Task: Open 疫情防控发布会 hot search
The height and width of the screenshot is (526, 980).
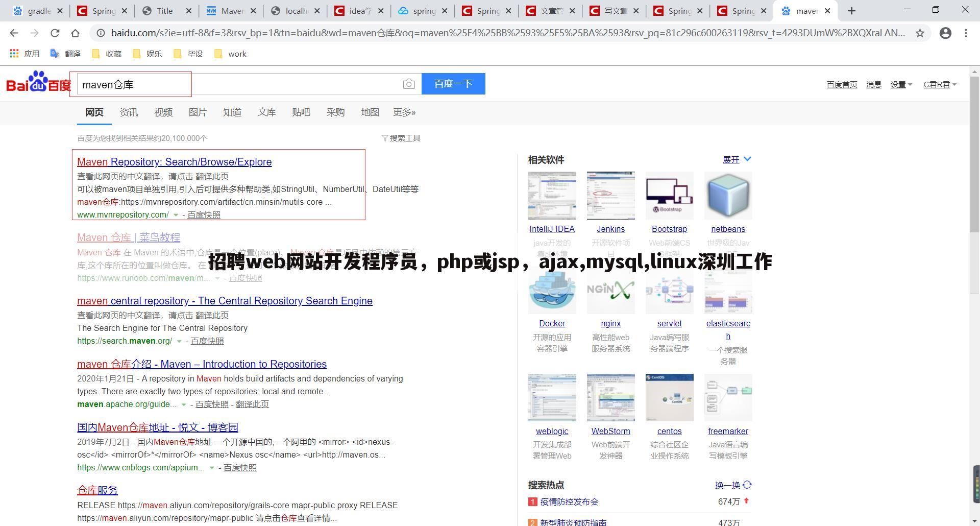Action: click(x=569, y=502)
